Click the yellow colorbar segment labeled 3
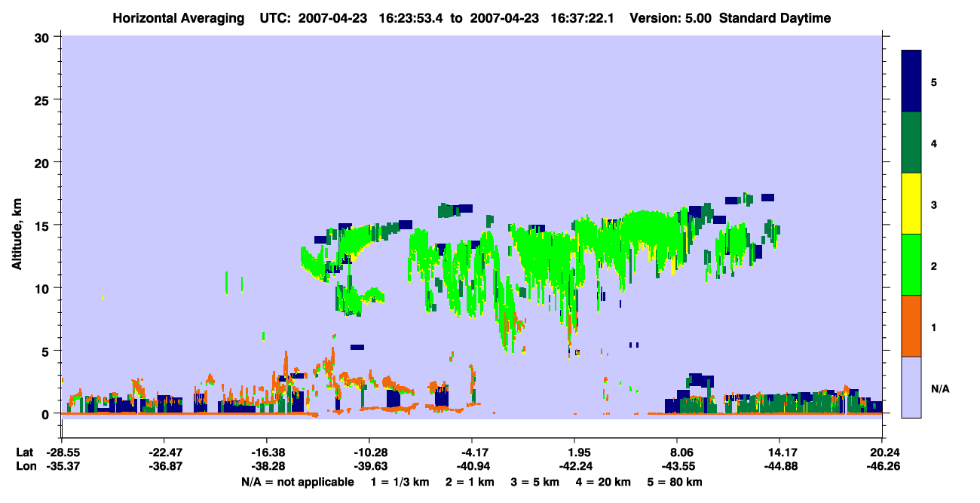 pyautogui.click(x=911, y=204)
